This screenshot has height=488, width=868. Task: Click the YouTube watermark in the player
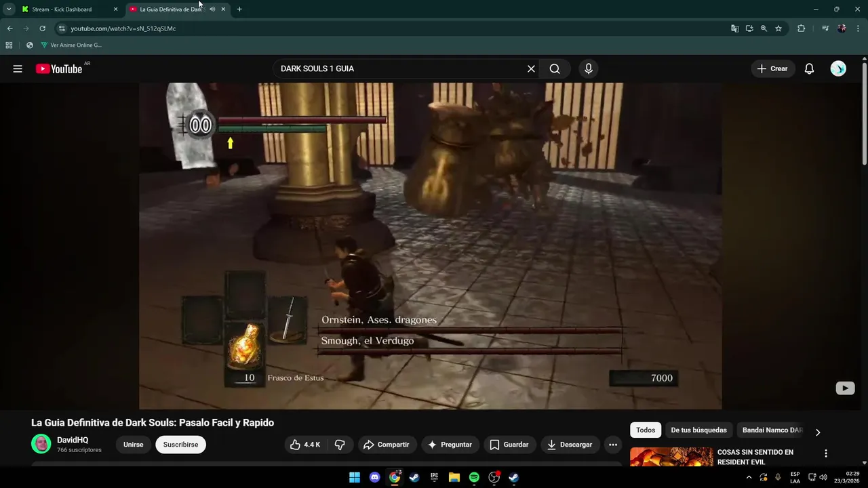(845, 388)
